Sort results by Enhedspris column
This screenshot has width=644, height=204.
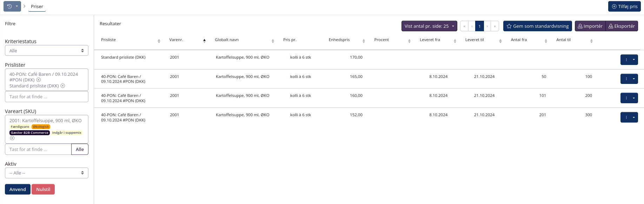(x=364, y=41)
